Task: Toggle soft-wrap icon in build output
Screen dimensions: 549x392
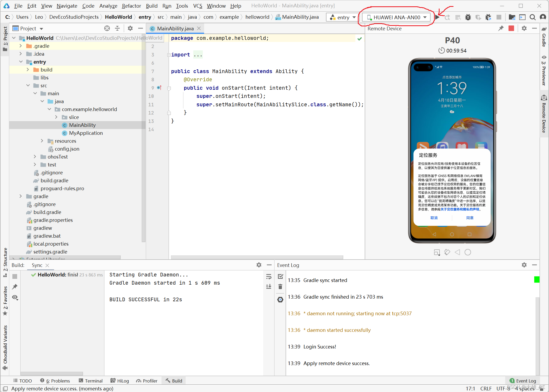Action: (x=269, y=276)
